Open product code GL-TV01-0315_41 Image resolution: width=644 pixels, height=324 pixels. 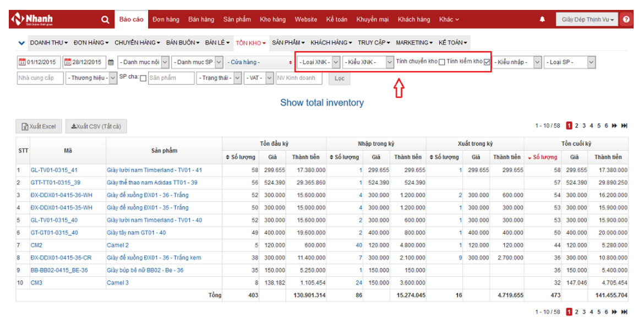(x=54, y=170)
